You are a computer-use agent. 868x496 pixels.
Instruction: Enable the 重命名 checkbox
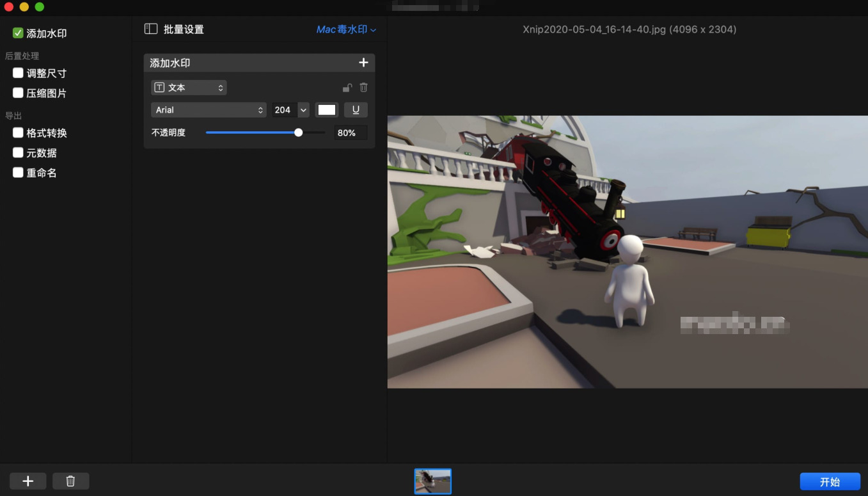tap(18, 172)
